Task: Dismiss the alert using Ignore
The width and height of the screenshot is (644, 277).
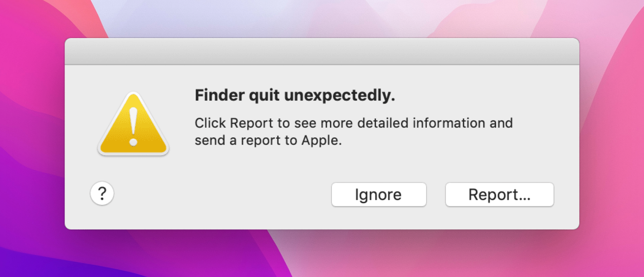Action: tap(378, 194)
